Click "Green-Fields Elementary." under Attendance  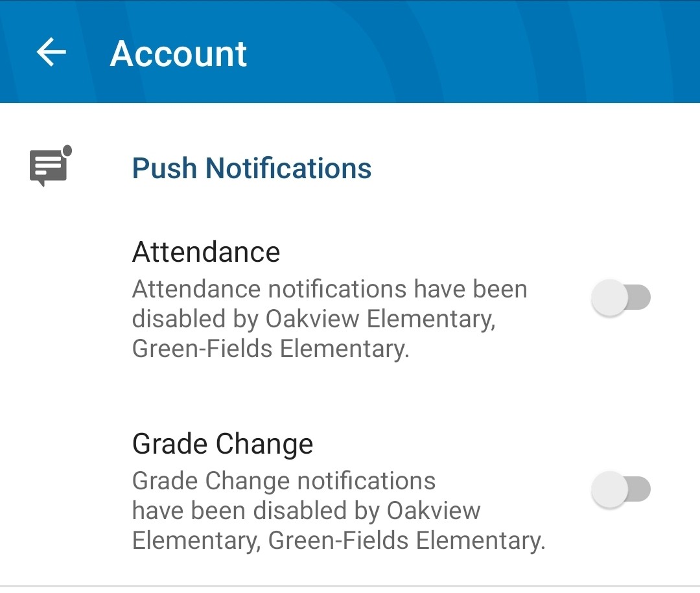(271, 349)
